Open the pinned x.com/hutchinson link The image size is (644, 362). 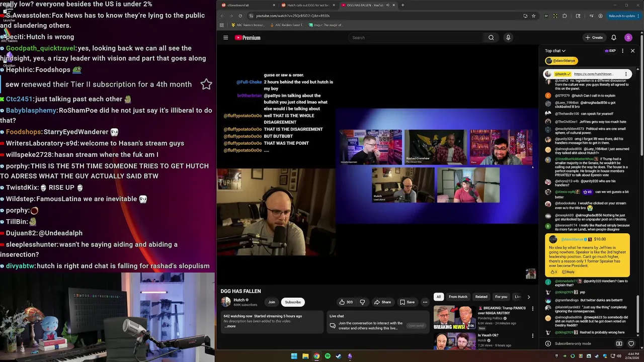click(593, 74)
